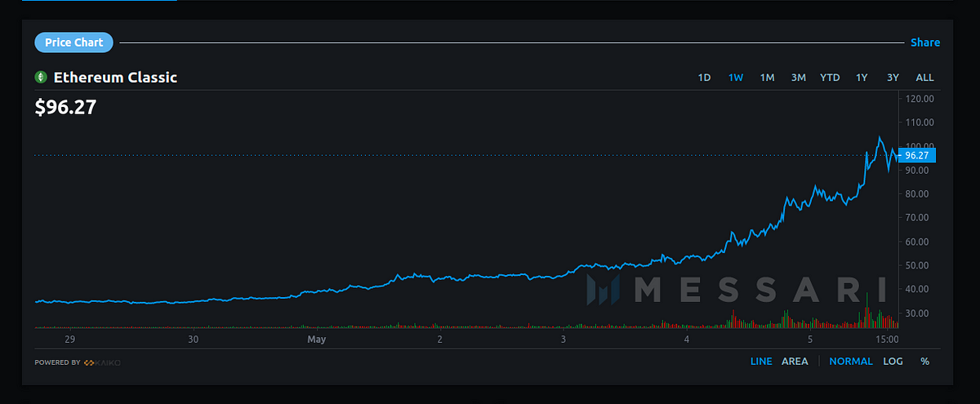Screen dimensions: 980x404
Task: Choose the 1Y time range
Action: tap(862, 78)
